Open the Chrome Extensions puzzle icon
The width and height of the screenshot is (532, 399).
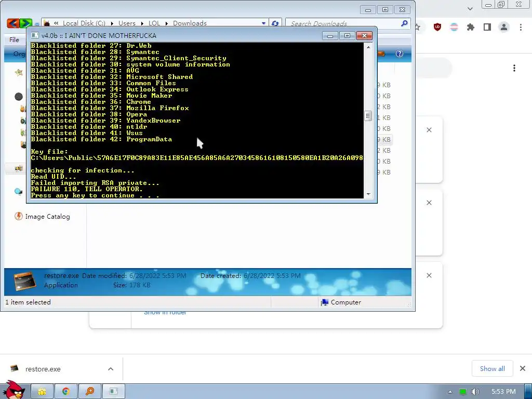(x=471, y=27)
